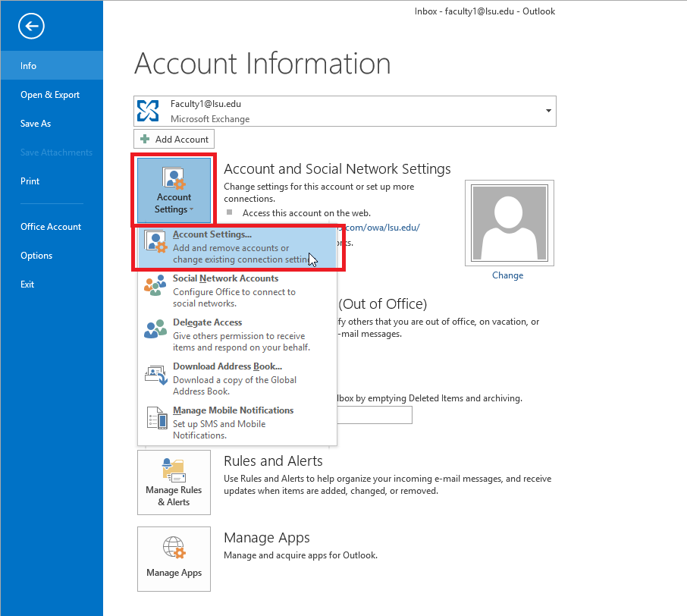
Task: Open Options from the sidebar
Action: click(x=52, y=256)
